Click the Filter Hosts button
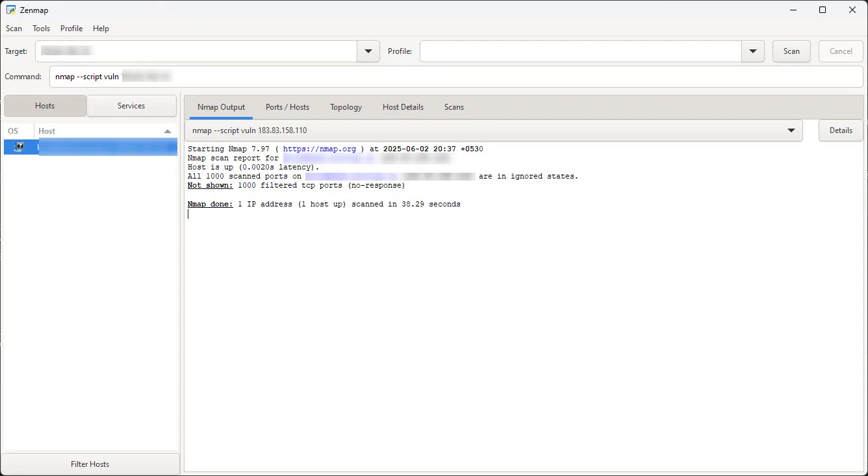Screen dimensions: 868x476 click(x=90, y=464)
